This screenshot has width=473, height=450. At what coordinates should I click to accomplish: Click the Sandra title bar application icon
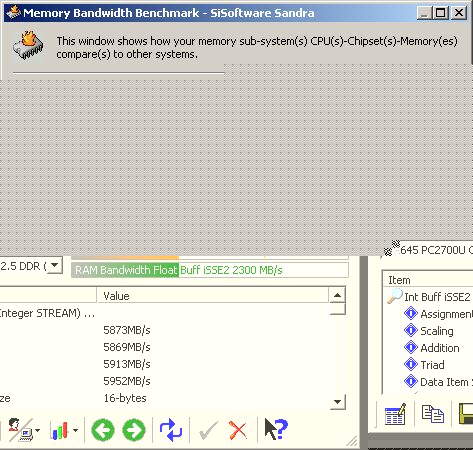(x=13, y=13)
